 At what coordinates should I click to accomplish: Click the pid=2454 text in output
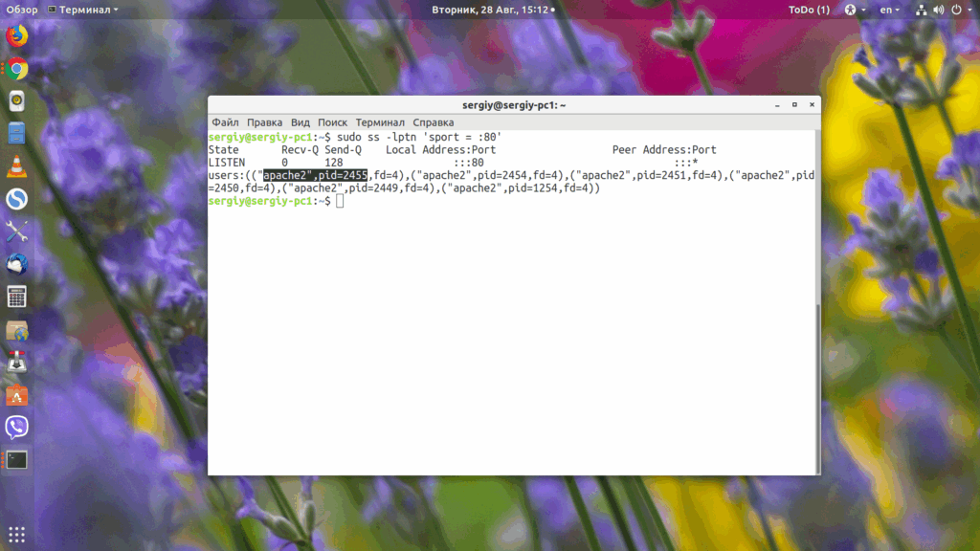click(x=502, y=176)
